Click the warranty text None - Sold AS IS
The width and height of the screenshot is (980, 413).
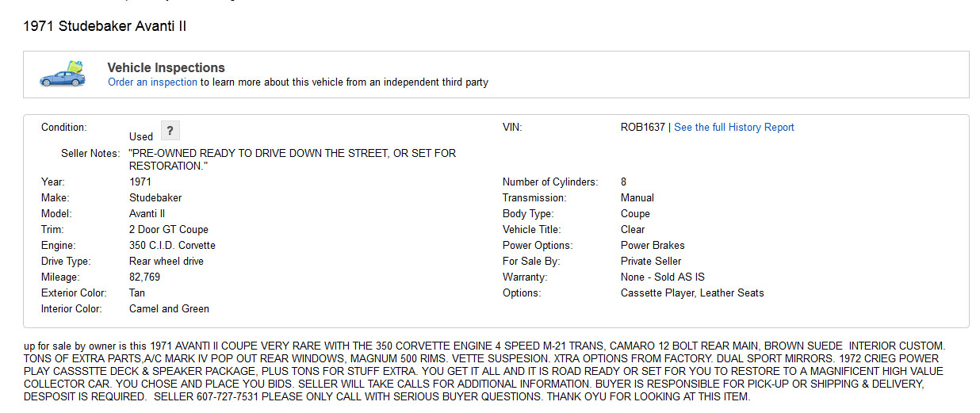[662, 277]
